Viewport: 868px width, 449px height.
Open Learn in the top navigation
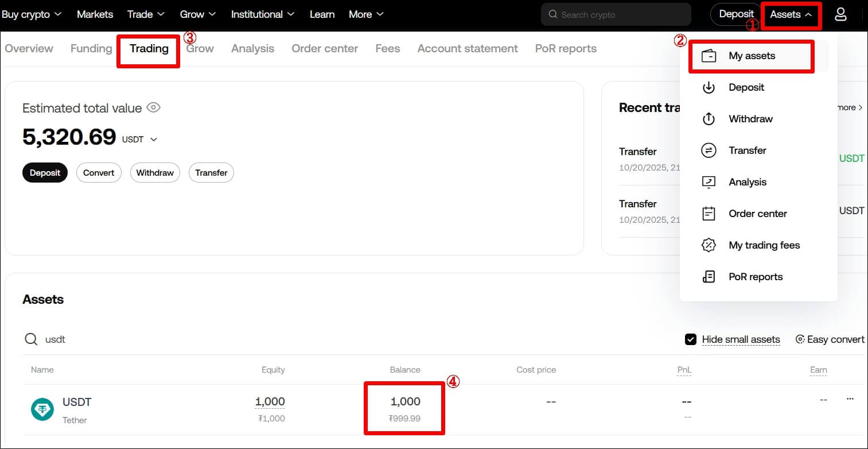point(322,14)
